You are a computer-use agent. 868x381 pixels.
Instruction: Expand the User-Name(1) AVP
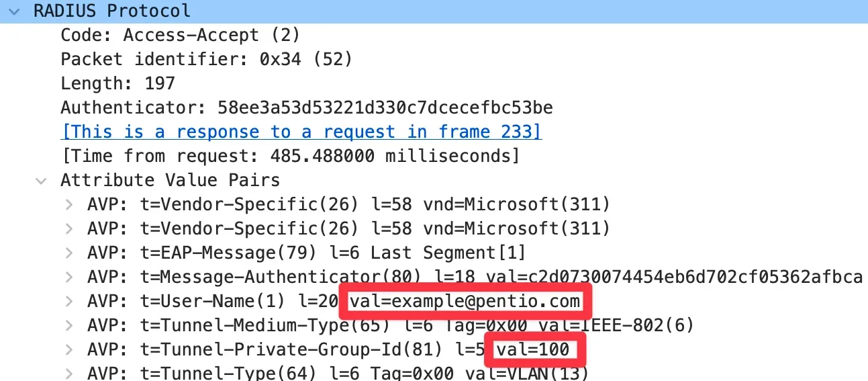coord(68,302)
